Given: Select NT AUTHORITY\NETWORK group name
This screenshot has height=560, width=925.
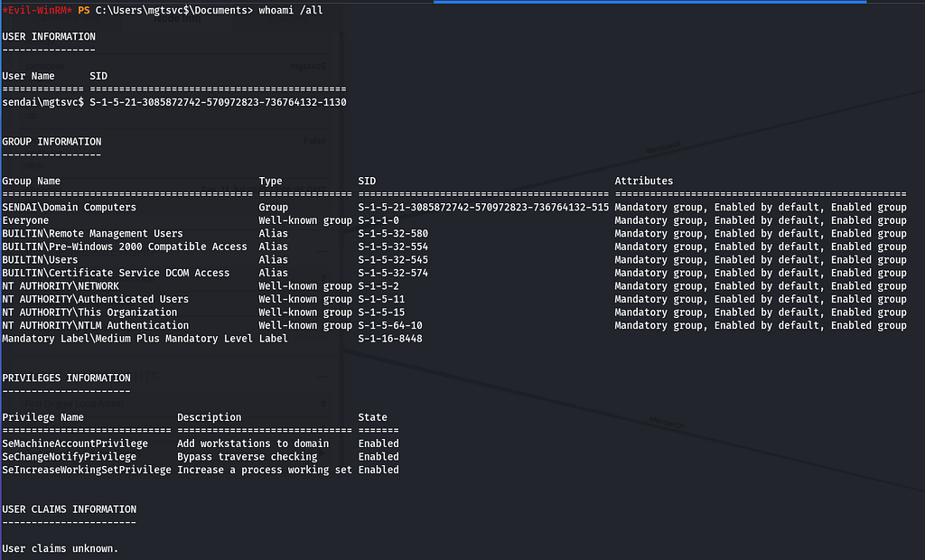Looking at the screenshot, I should coord(61,286).
